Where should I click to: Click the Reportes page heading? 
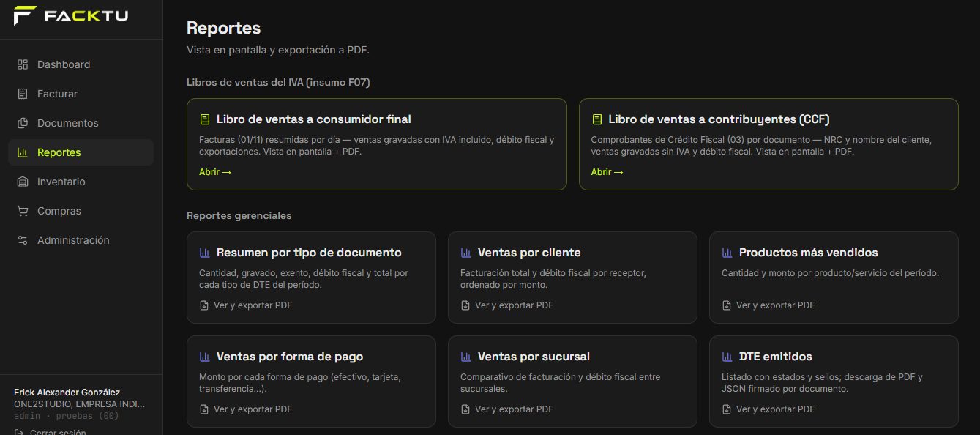(x=224, y=28)
